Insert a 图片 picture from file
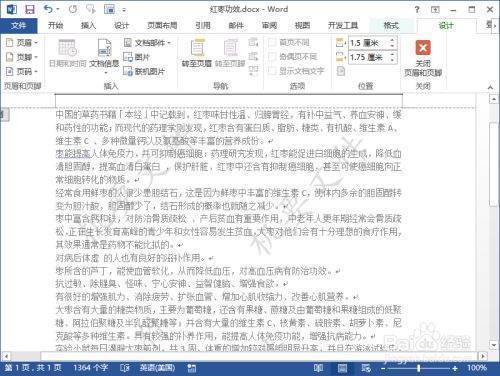Screen dimensions: 500x376 pos(137,57)
